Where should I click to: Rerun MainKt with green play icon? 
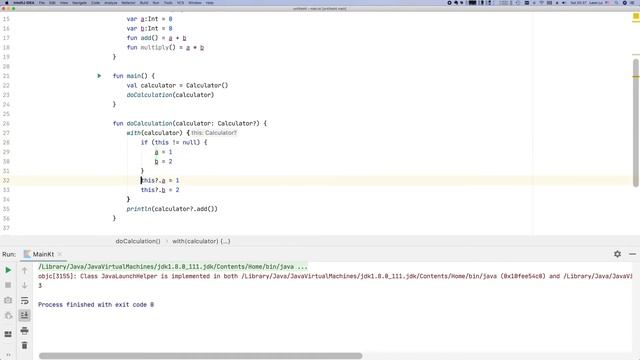tap(8, 270)
